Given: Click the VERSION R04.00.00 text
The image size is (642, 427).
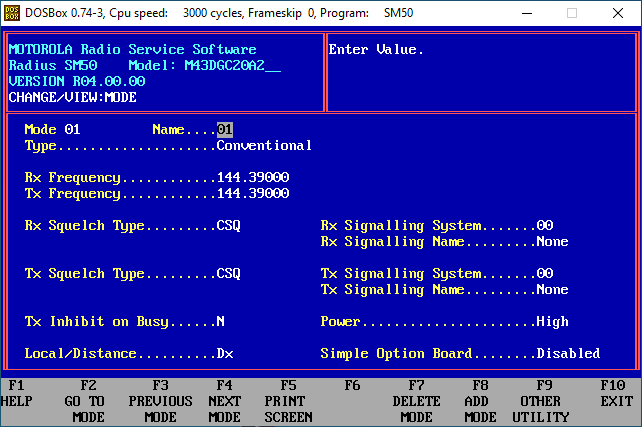Looking at the screenshot, I should [77, 81].
